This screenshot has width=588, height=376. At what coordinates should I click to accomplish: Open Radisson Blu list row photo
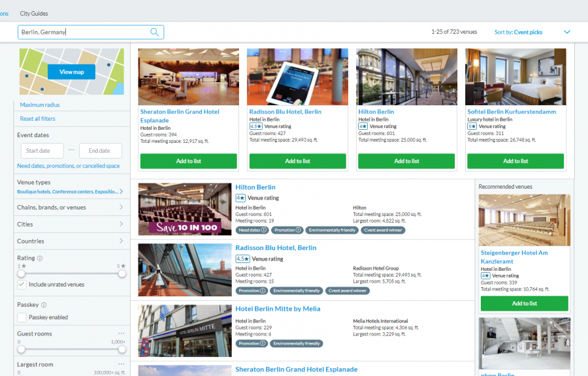185,270
